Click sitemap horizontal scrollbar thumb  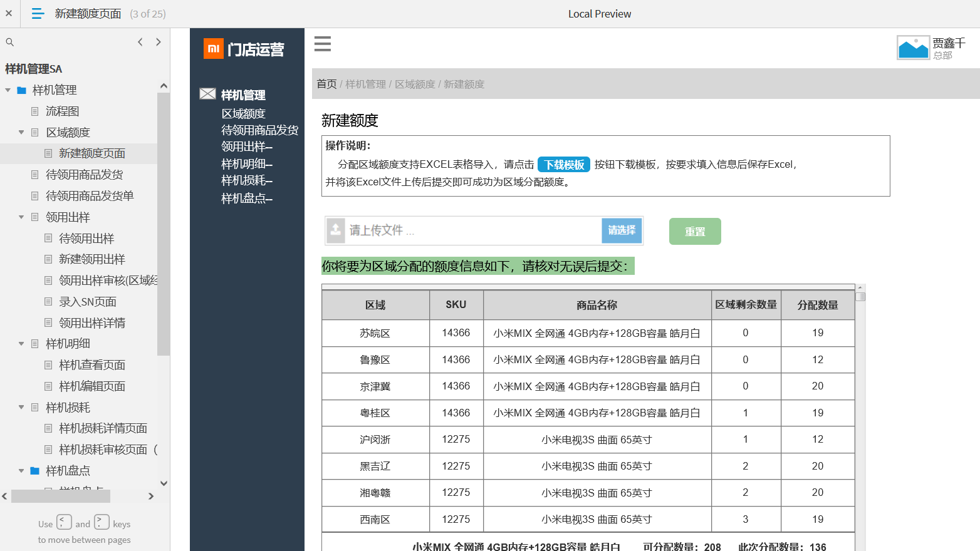pyautogui.click(x=61, y=496)
